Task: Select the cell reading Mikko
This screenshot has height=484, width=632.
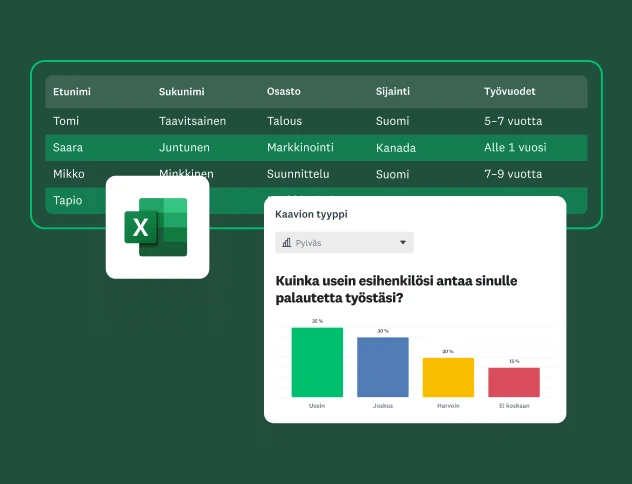Action: (x=69, y=174)
